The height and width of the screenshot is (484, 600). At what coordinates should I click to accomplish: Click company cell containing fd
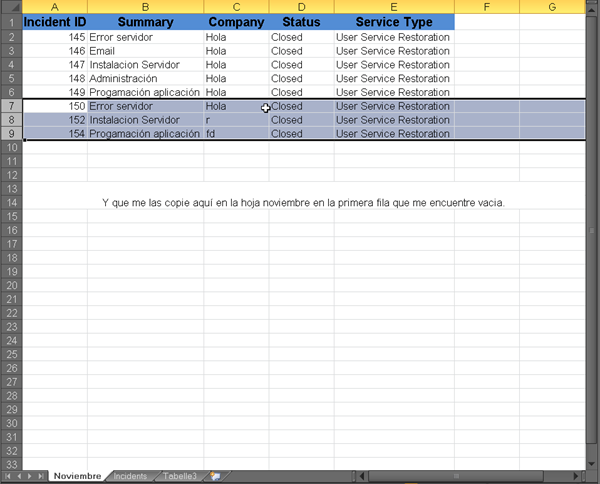point(236,134)
